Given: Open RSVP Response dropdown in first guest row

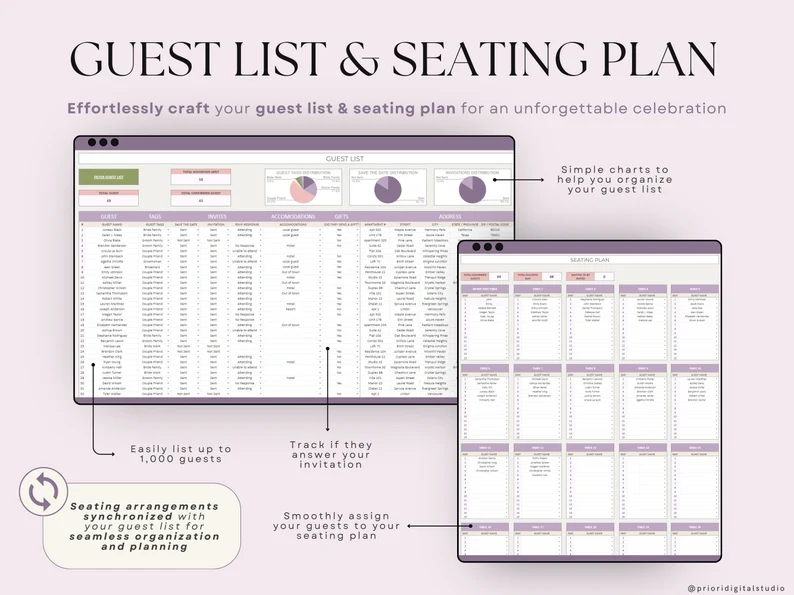Looking at the screenshot, I should [261, 229].
